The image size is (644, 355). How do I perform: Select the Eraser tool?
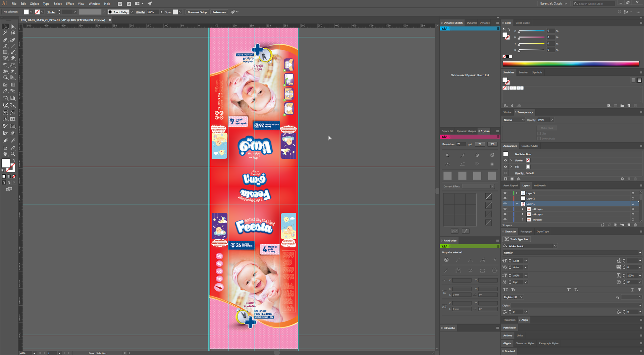click(13, 58)
